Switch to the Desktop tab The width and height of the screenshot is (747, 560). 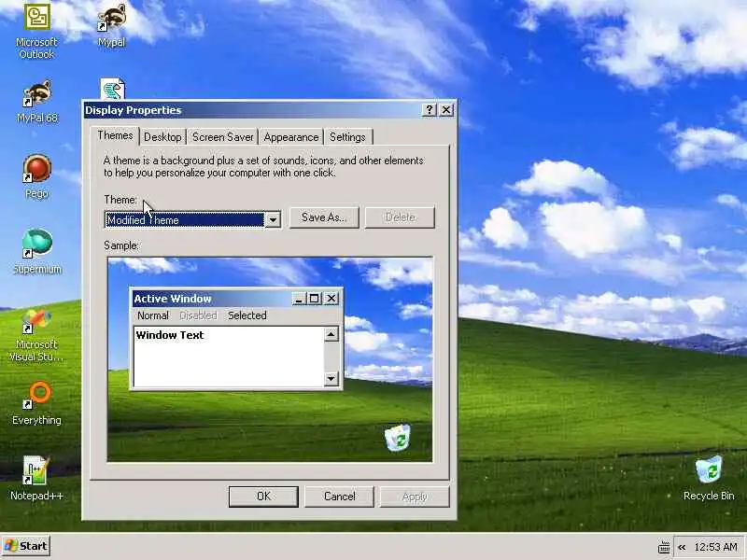point(162,137)
